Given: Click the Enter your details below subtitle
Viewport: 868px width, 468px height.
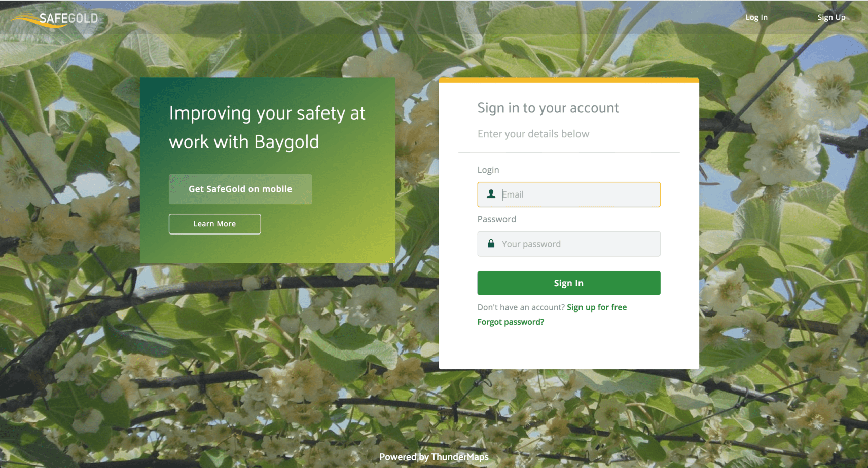Looking at the screenshot, I should (x=533, y=134).
